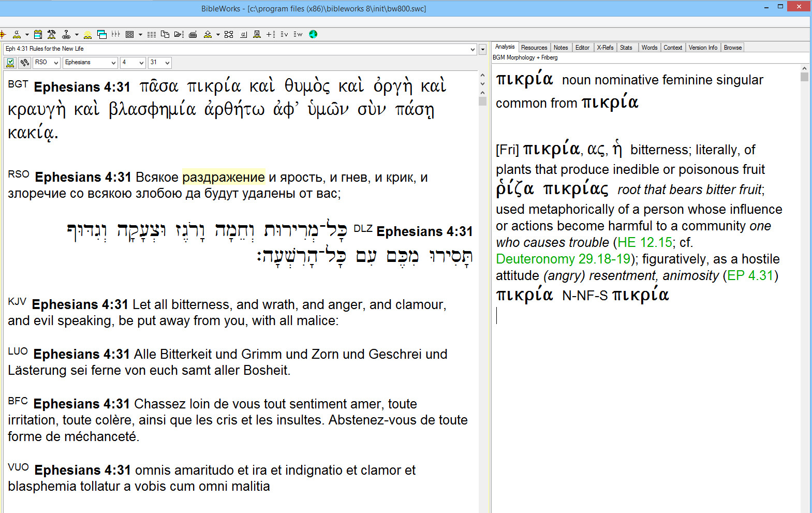Switch to the Resources tab
The height and width of the screenshot is (513, 812).
(x=534, y=48)
